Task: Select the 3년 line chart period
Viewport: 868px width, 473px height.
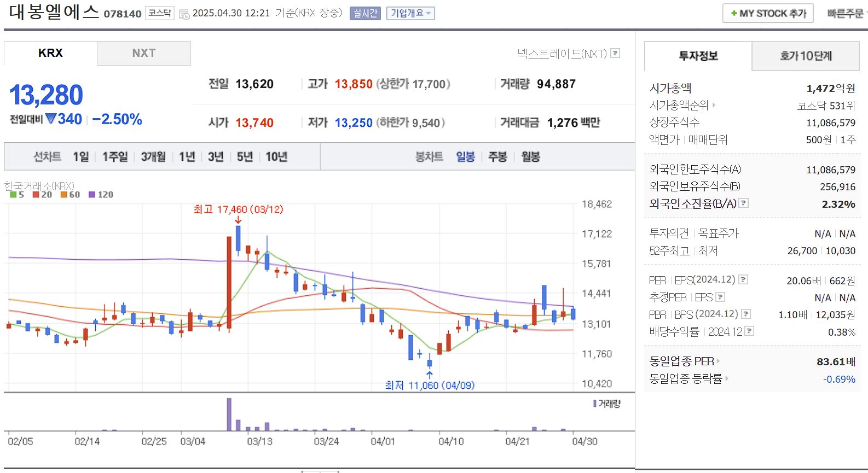Action: coord(216,157)
